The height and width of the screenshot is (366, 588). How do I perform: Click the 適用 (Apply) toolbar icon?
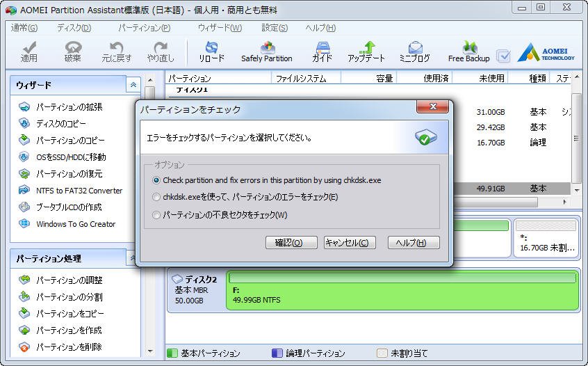click(x=29, y=51)
